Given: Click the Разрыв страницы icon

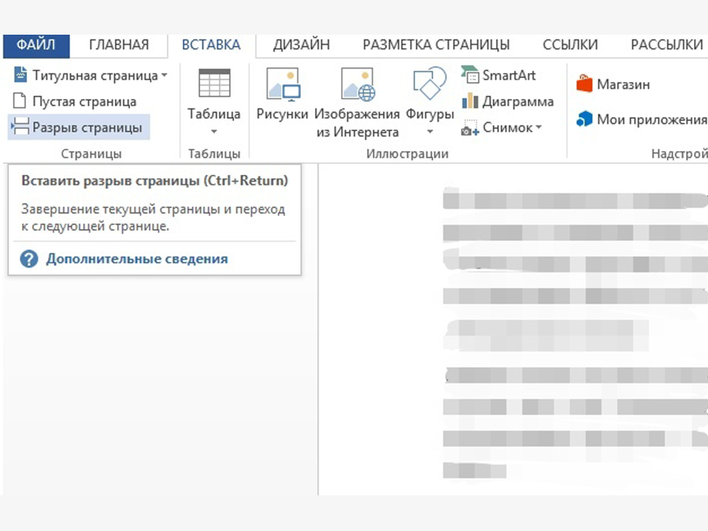Looking at the screenshot, I should (x=20, y=127).
